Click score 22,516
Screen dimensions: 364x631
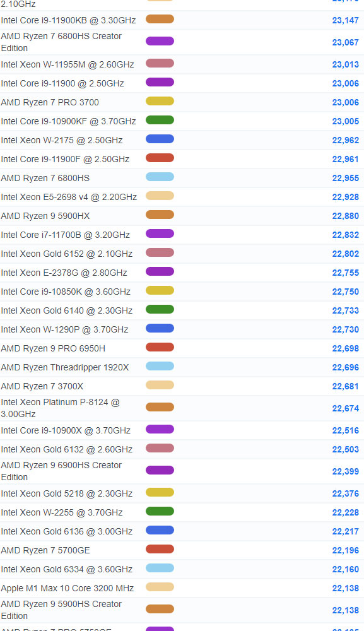[346, 430]
